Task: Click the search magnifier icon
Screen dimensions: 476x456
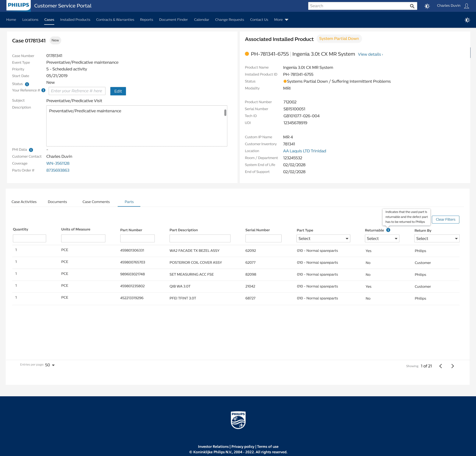Action: click(412, 6)
